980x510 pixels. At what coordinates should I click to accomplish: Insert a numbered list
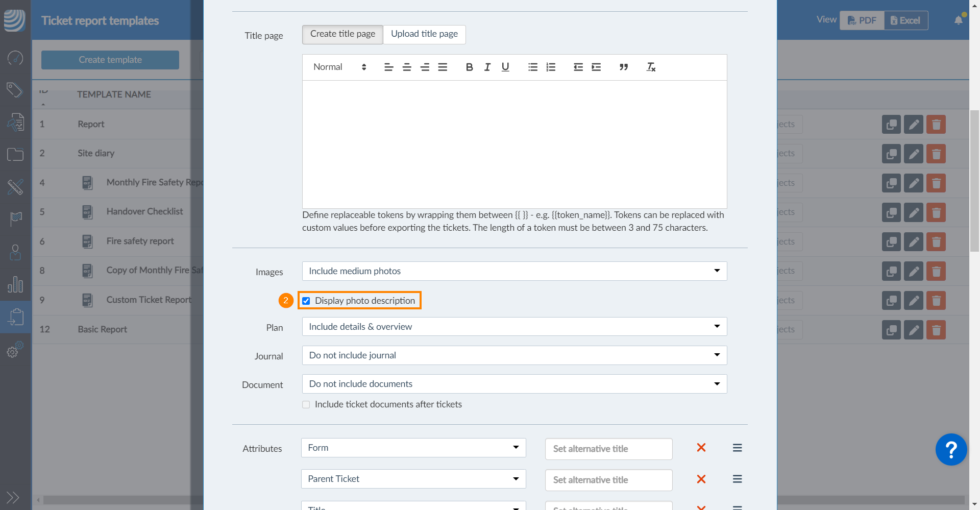point(550,67)
